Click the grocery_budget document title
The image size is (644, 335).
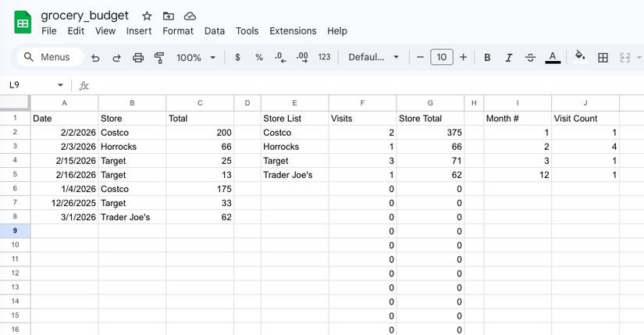(x=84, y=16)
